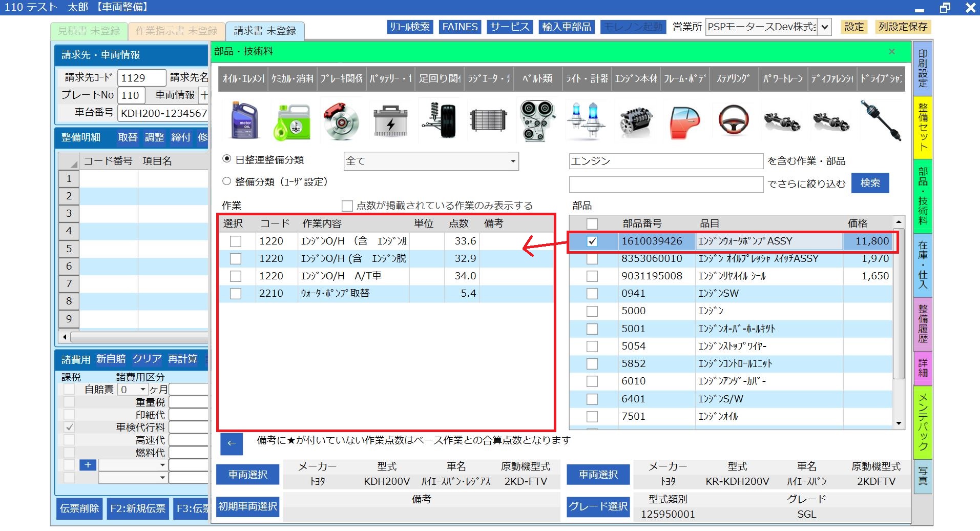Select the headlight bulbs icon
This screenshot has width=980, height=531.
586,121
